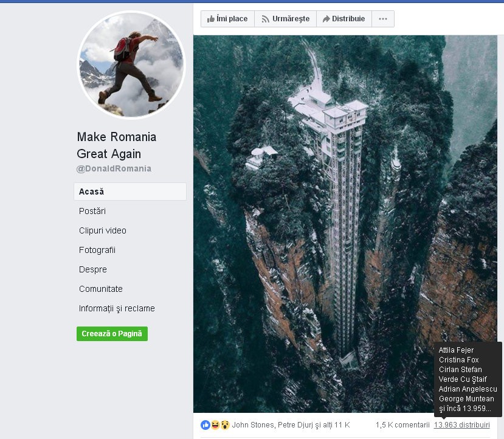The height and width of the screenshot is (439, 504).
Task: Click the thumbs-up Îmi place button
Action: 227,19
